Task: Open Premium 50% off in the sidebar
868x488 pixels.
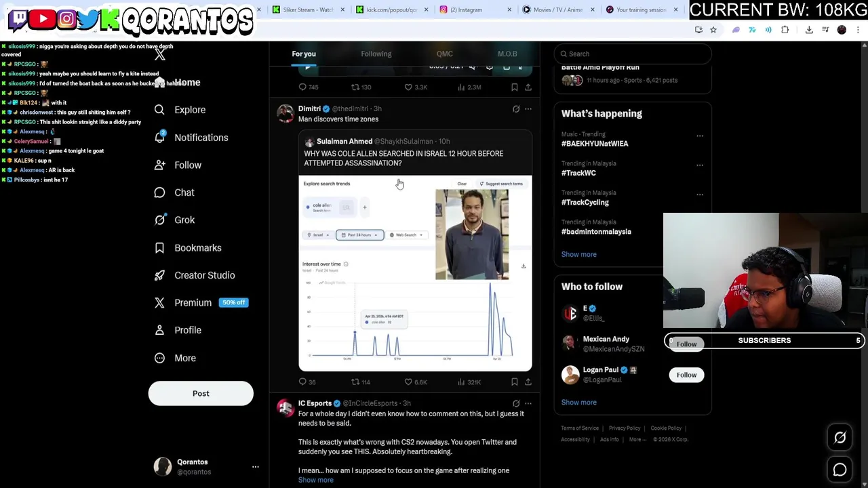Action: point(201,303)
